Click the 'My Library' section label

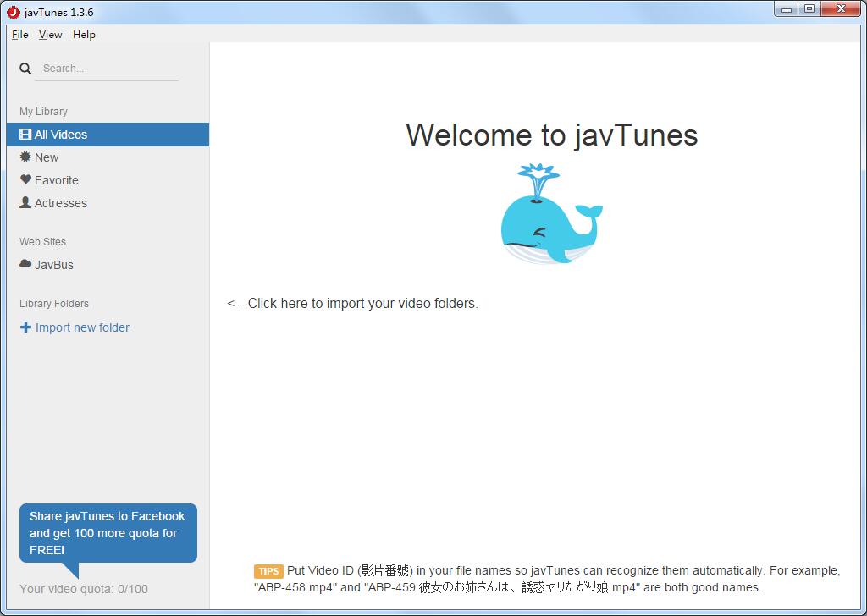(x=44, y=112)
